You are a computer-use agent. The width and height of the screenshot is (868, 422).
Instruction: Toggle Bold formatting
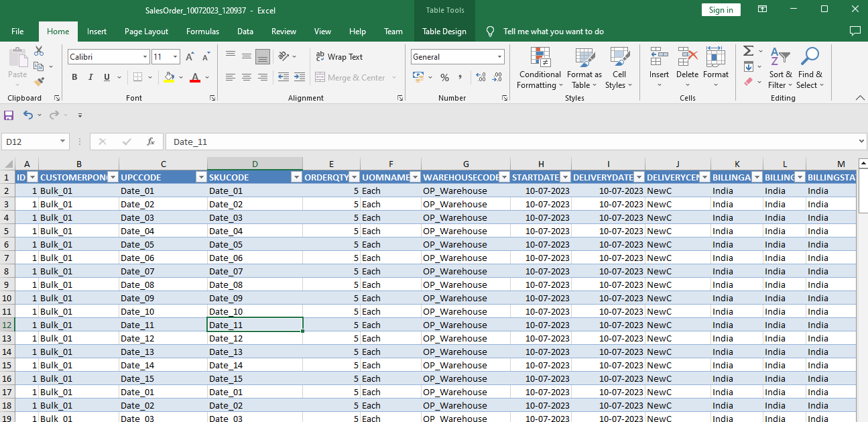74,77
